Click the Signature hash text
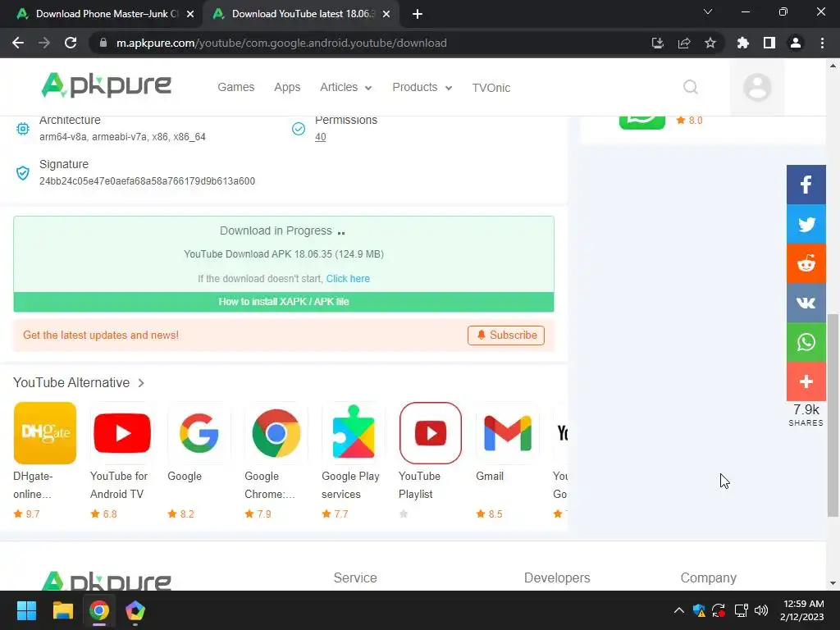Viewport: 840px width, 630px height. click(147, 181)
